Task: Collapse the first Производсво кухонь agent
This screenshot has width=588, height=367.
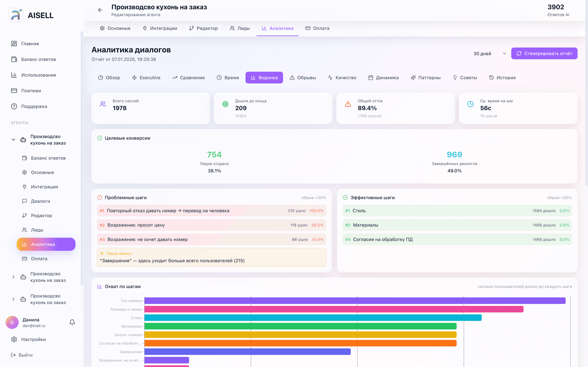Action: point(13,140)
